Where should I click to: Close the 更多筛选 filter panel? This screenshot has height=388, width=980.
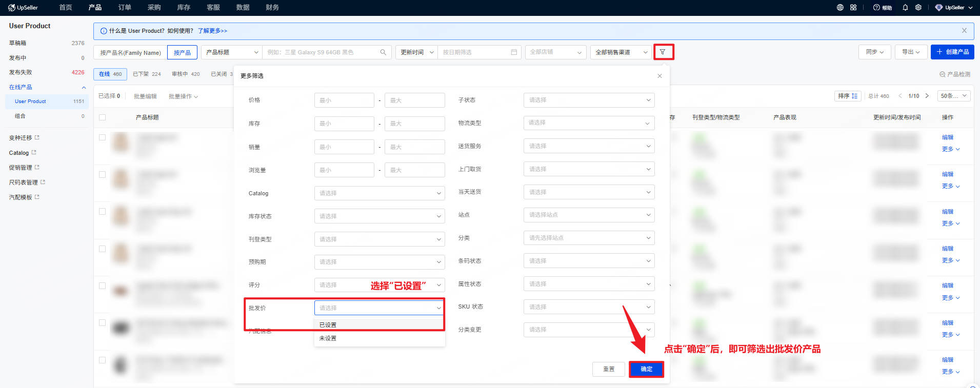pyautogui.click(x=659, y=76)
